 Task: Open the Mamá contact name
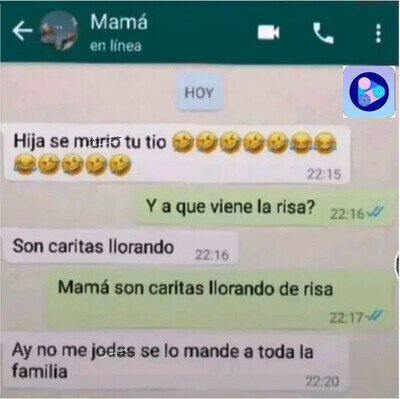[x=119, y=23]
